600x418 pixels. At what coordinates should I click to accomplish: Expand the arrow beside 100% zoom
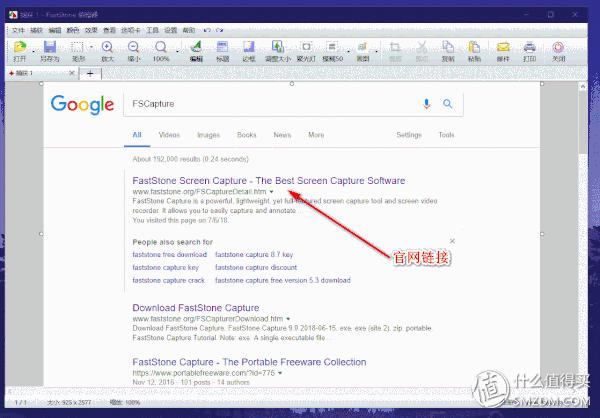click(177, 51)
